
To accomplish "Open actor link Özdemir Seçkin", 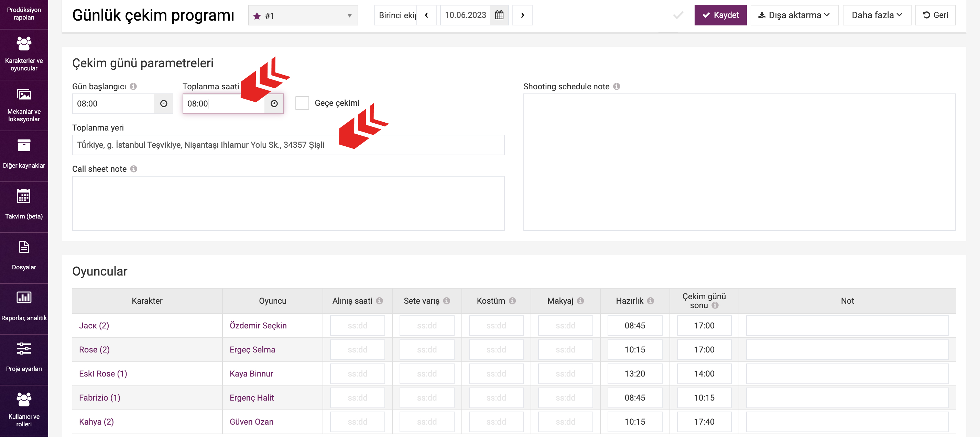I will pyautogui.click(x=258, y=326).
